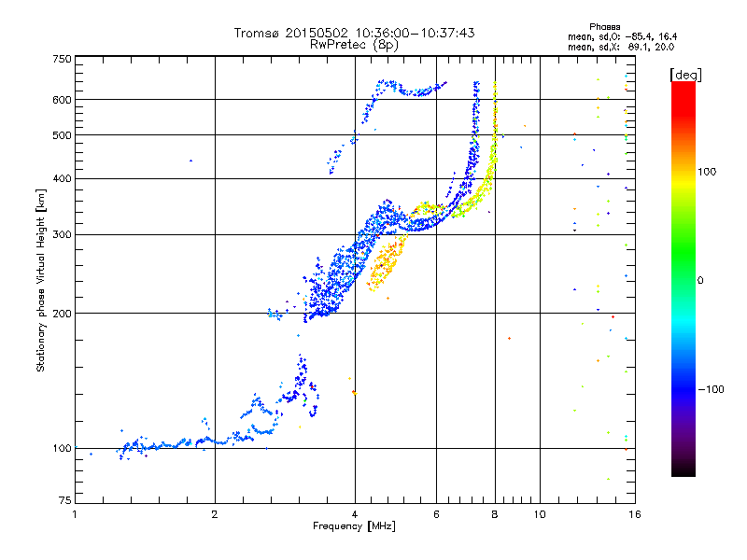Click the '8' x-axis tick label

(495, 514)
